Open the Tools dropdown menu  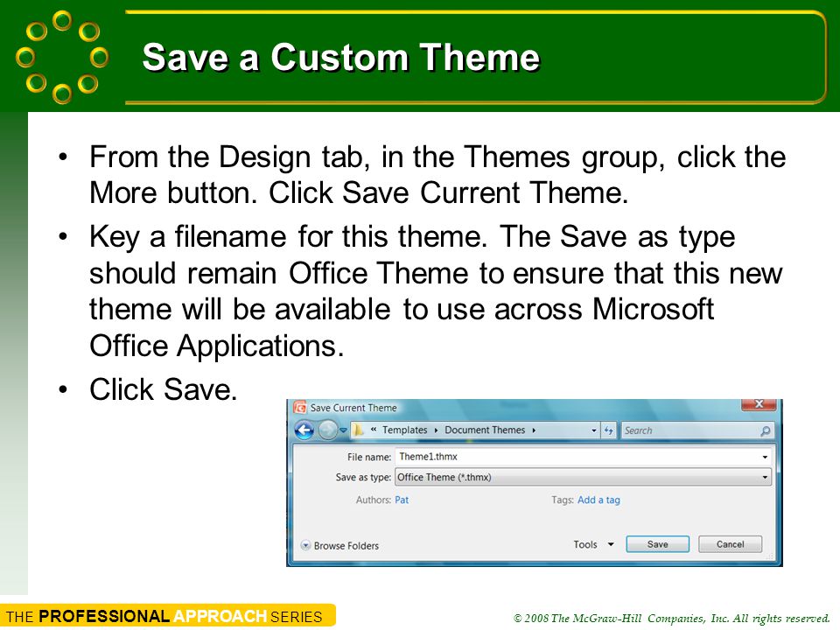pyautogui.click(x=593, y=544)
